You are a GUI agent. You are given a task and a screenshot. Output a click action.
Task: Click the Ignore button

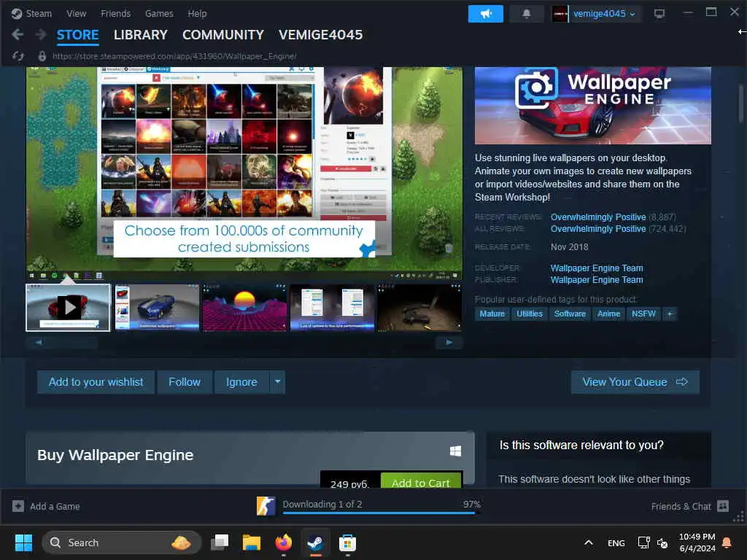point(241,382)
